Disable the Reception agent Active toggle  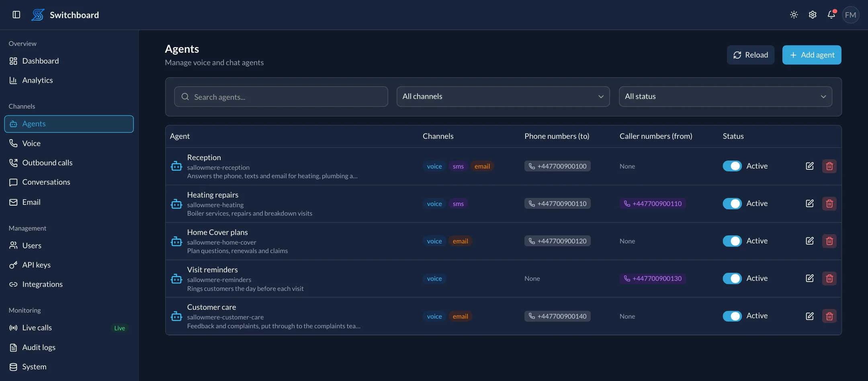coord(732,166)
